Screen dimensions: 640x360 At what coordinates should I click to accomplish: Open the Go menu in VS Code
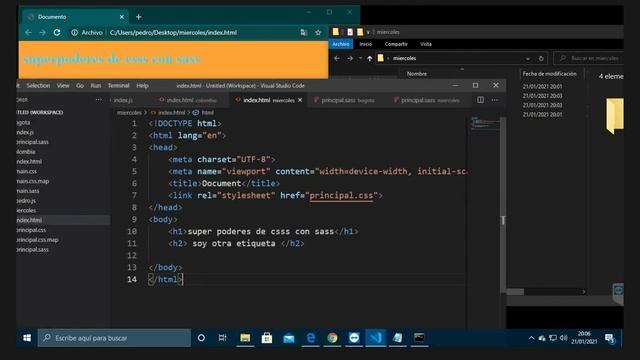point(80,86)
